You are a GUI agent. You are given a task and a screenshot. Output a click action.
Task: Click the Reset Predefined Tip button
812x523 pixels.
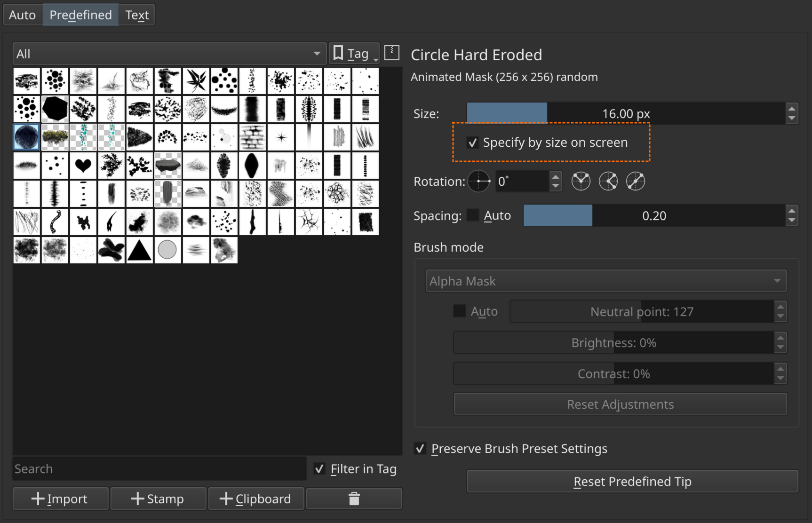632,482
